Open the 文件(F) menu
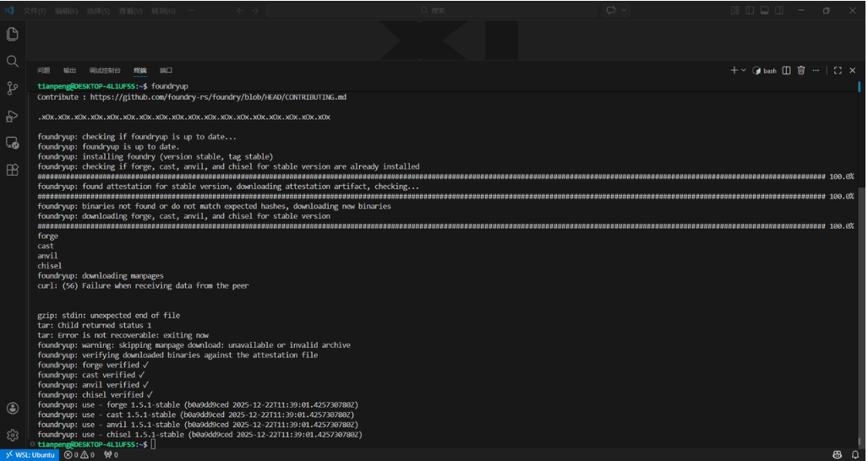The height and width of the screenshot is (461, 868). 35,10
